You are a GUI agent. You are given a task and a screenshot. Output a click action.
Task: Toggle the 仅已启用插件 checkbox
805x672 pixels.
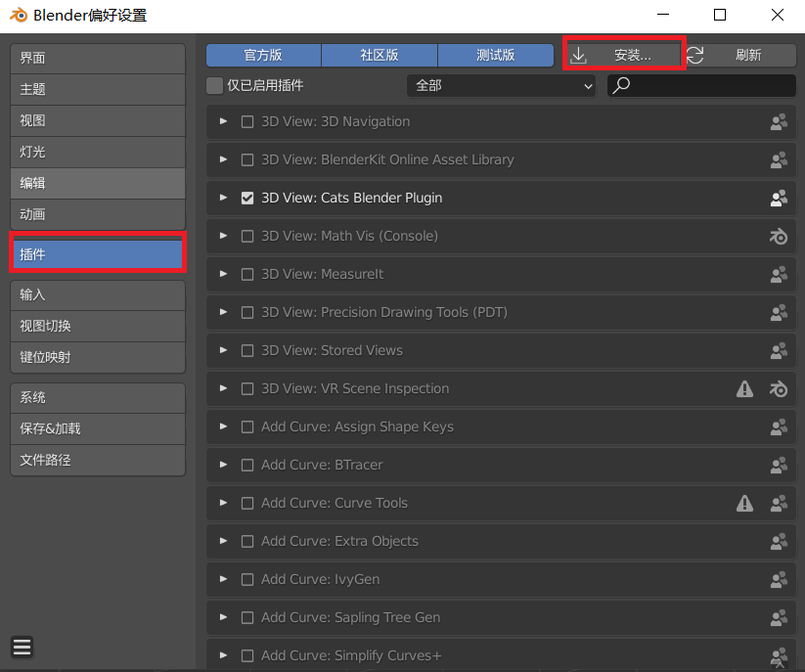pyautogui.click(x=214, y=85)
